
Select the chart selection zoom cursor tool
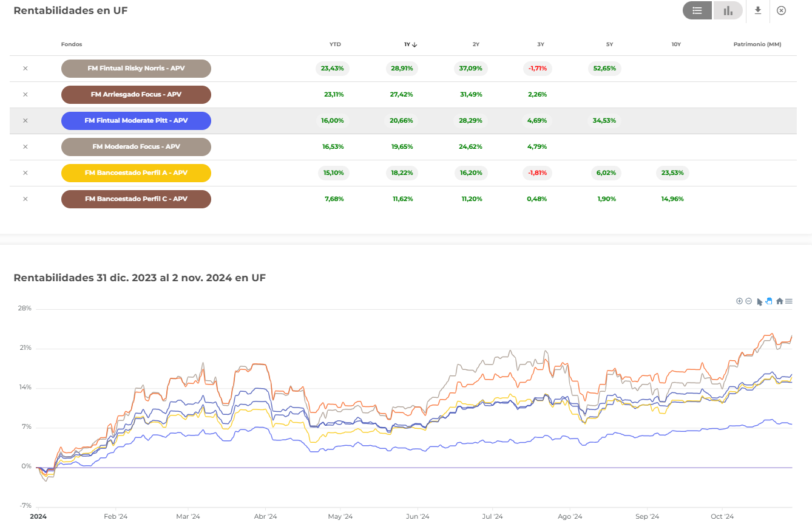759,301
